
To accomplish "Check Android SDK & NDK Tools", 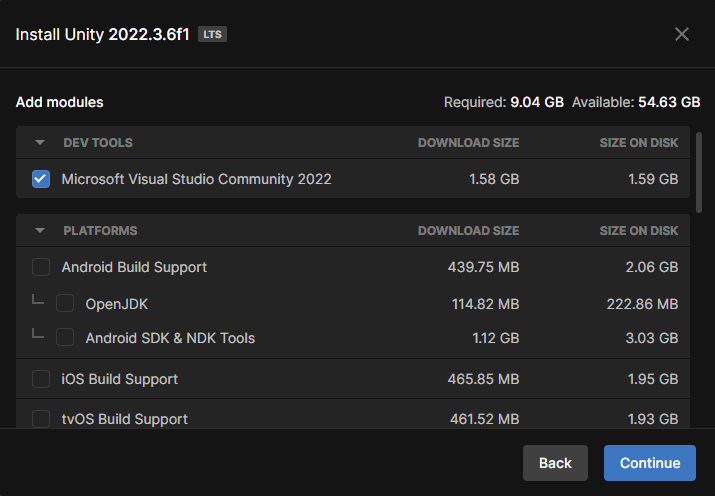I will [65, 337].
